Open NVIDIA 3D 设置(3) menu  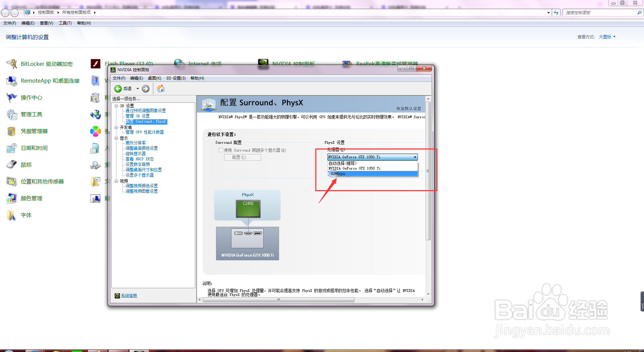coord(176,78)
